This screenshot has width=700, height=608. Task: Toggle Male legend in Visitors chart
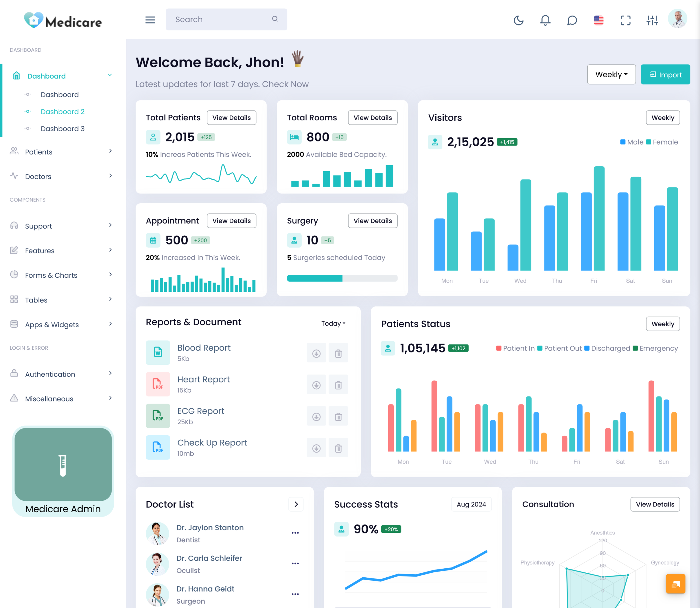click(x=632, y=142)
